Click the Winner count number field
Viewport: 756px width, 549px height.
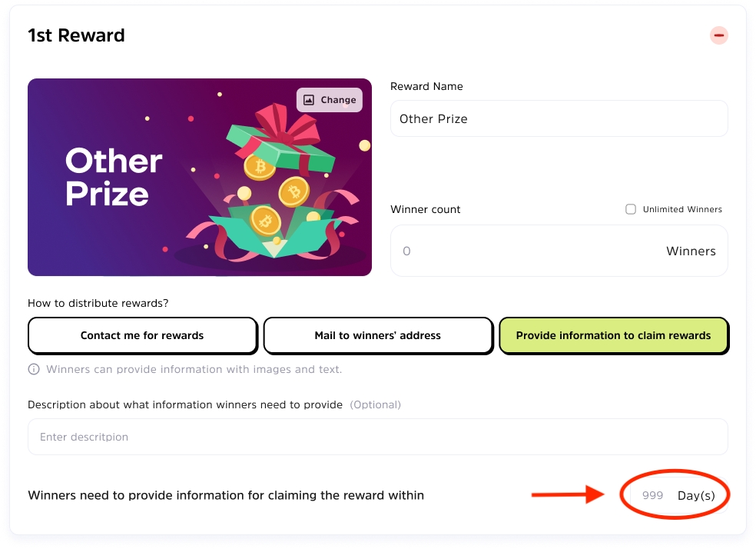coord(559,251)
